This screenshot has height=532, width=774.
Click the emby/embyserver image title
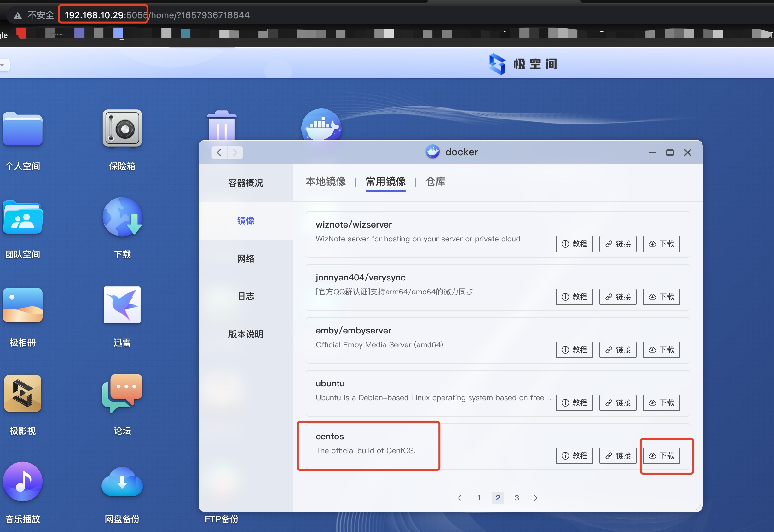pyautogui.click(x=353, y=331)
